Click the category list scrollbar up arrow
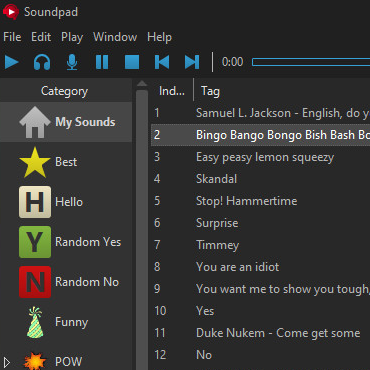The height and width of the screenshot is (370, 370). (142, 84)
